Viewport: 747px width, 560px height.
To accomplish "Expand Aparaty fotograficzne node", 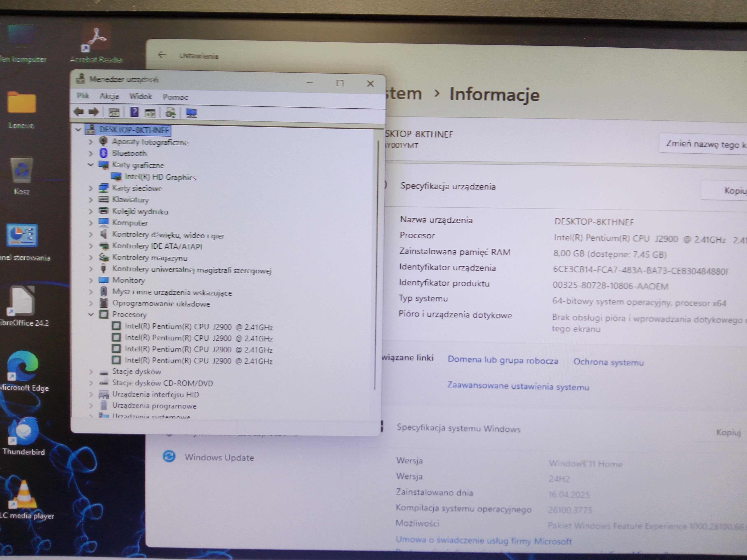I will [x=91, y=142].
